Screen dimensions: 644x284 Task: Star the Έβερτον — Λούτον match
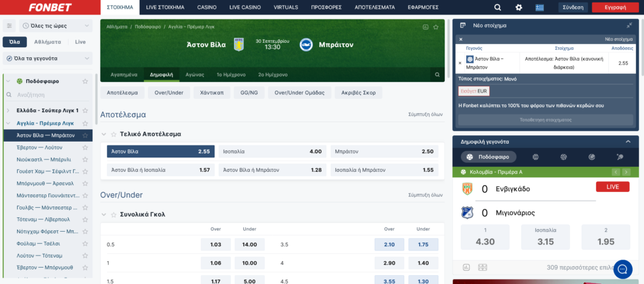(x=85, y=147)
